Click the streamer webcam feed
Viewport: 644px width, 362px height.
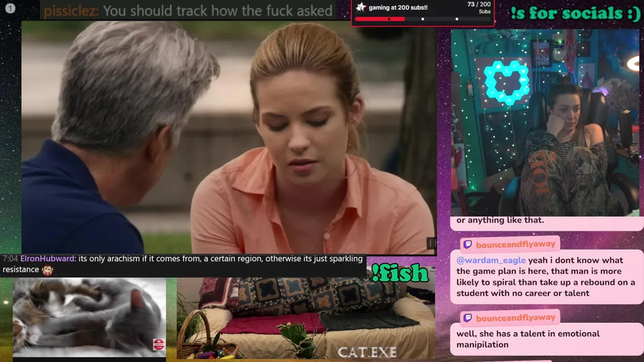pyautogui.click(x=545, y=123)
